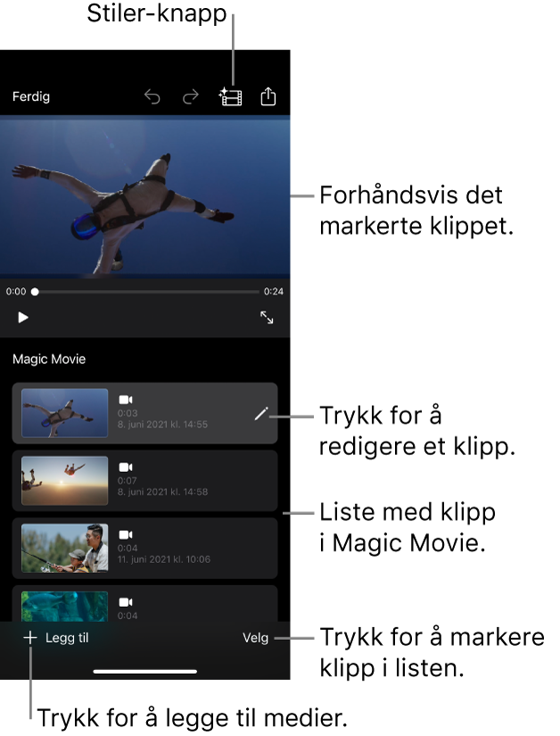This screenshot has width=560, height=736.
Task: Click '11. juni 2021 kl. 10:06' text
Action: (164, 559)
